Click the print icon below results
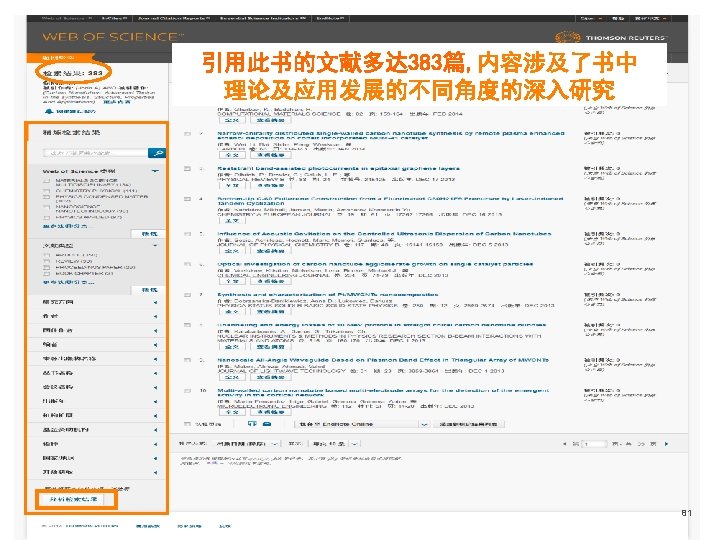Viewport: 720px width, 540px height. (252, 424)
